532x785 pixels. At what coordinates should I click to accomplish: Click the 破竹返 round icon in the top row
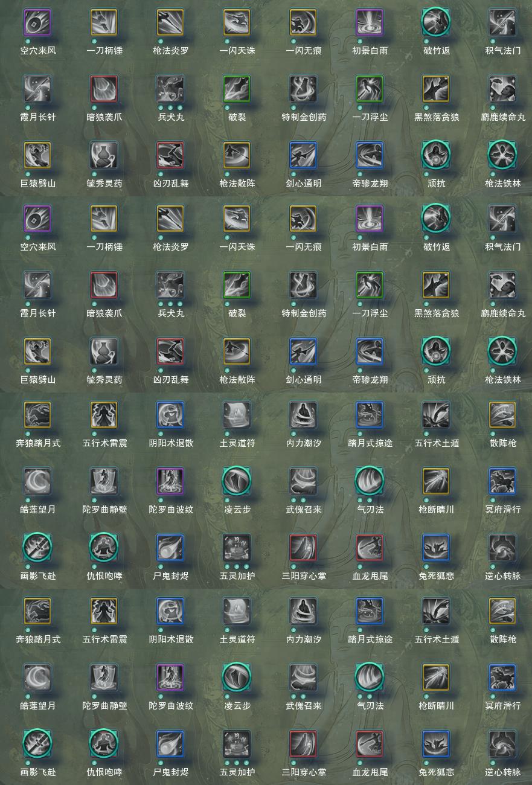[436, 22]
